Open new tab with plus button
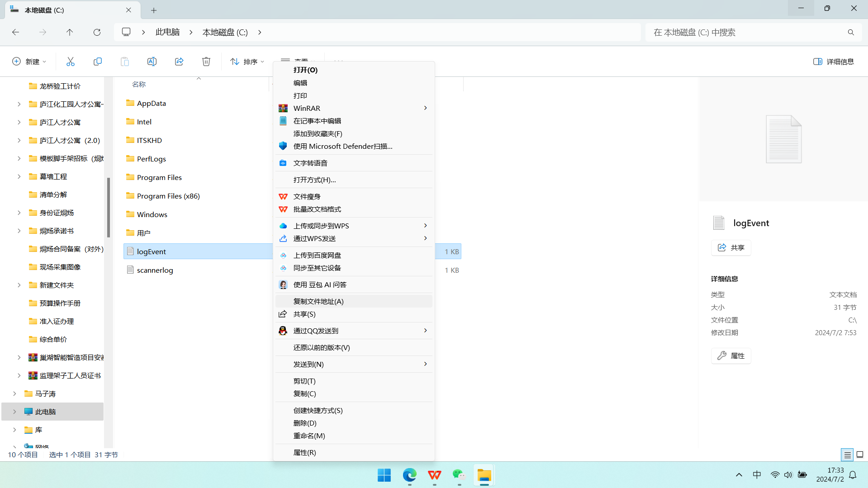This screenshot has width=868, height=488. (154, 10)
